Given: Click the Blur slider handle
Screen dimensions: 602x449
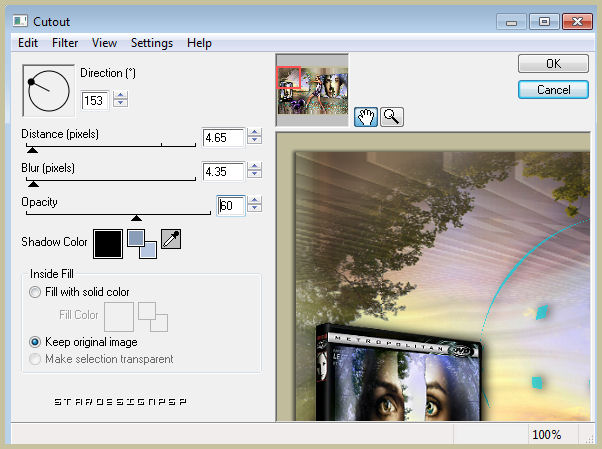Looking at the screenshot, I should pyautogui.click(x=33, y=184).
